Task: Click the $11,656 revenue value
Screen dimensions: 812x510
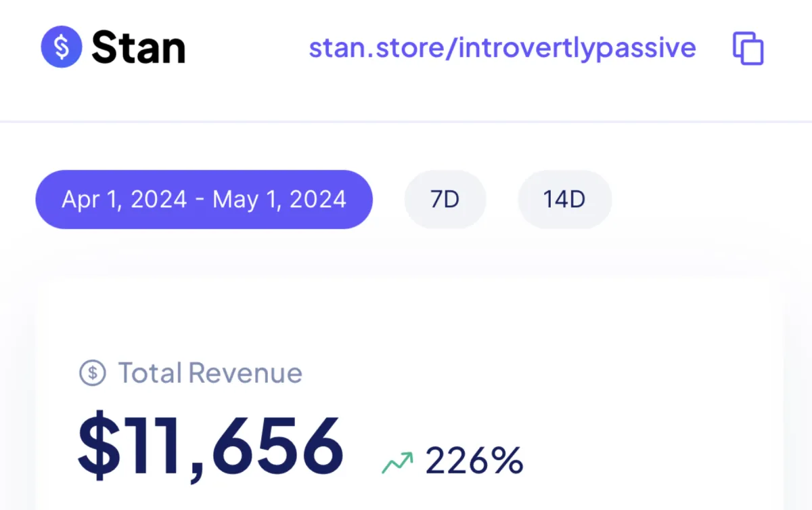Action: pyautogui.click(x=210, y=446)
